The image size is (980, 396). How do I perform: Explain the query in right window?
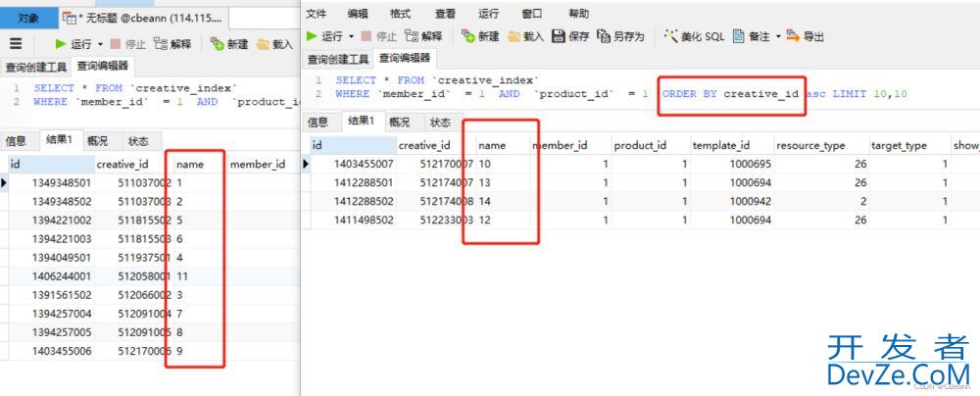tap(423, 36)
